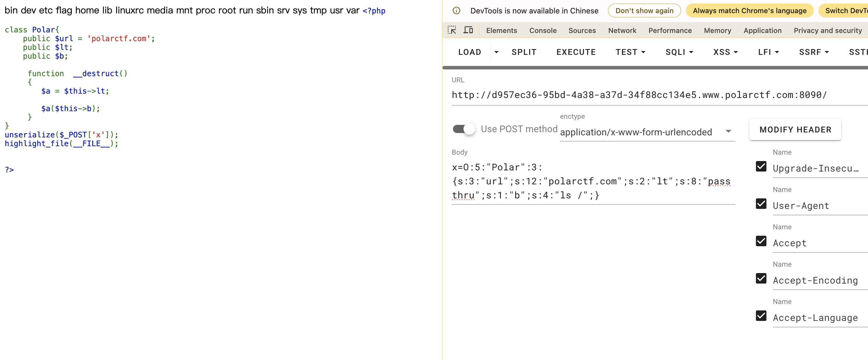Open the LOAD dropdown arrow

pos(496,52)
